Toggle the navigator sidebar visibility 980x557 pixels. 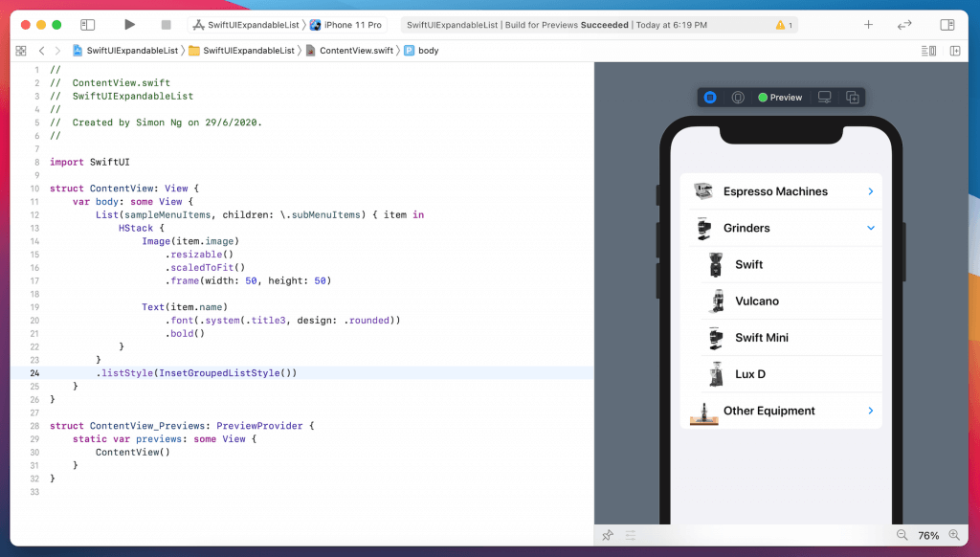click(87, 25)
